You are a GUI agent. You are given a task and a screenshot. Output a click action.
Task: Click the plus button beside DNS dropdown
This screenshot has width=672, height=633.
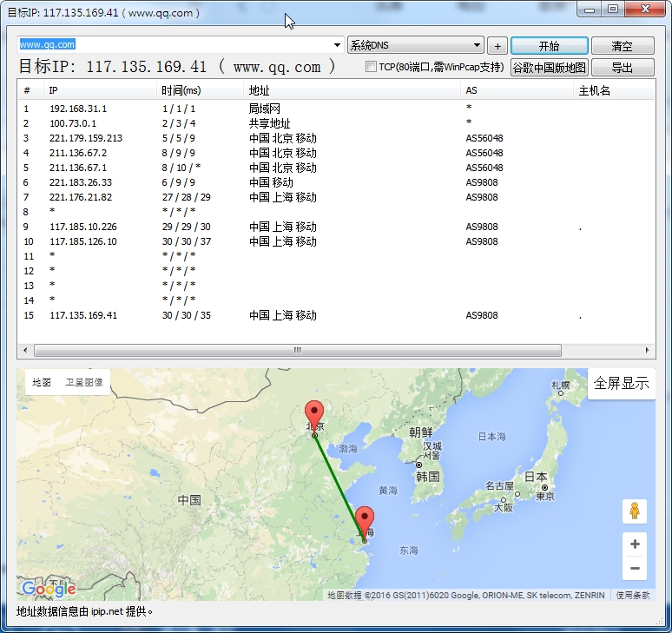click(x=497, y=45)
